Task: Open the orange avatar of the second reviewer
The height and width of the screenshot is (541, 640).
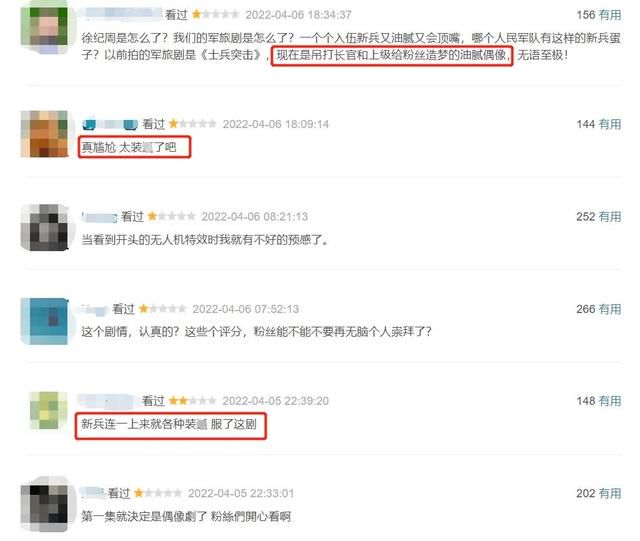Action: pos(44,134)
